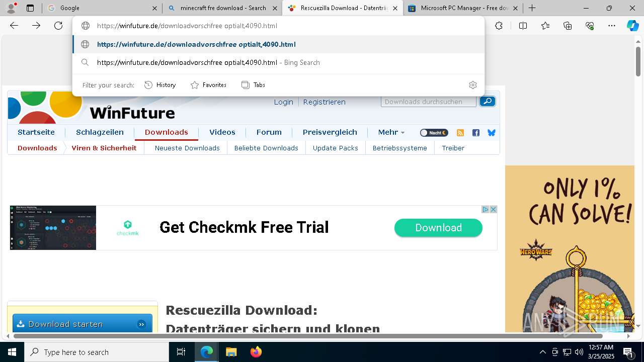Launch Firefox from taskbar
Image resolution: width=644 pixels, height=362 pixels.
click(x=256, y=352)
